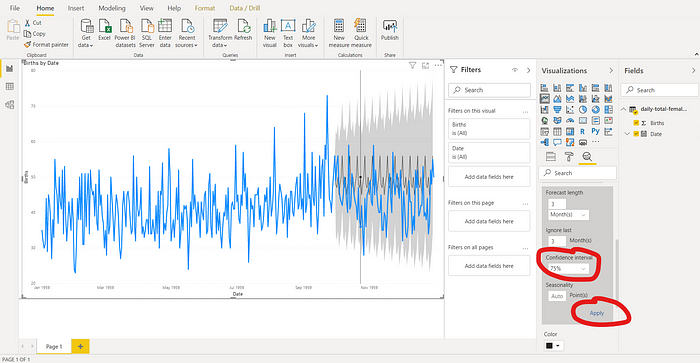Switch to Data view in left sidebar
The width and height of the screenshot is (700, 363).
9,86
